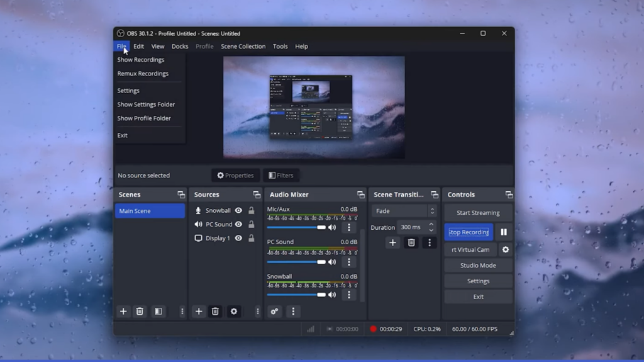Toggle visibility of Display 1 source
The image size is (644, 362).
[x=238, y=238]
